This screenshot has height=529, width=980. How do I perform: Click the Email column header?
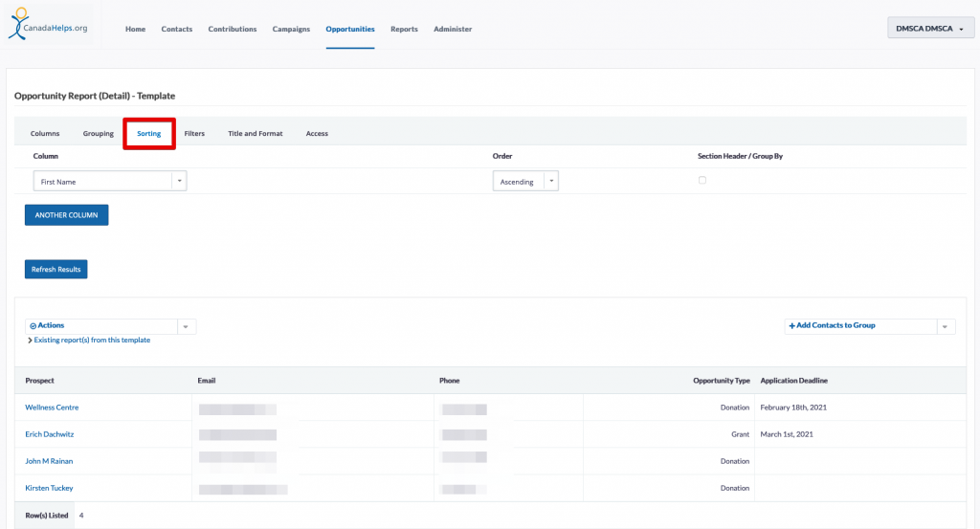207,381
